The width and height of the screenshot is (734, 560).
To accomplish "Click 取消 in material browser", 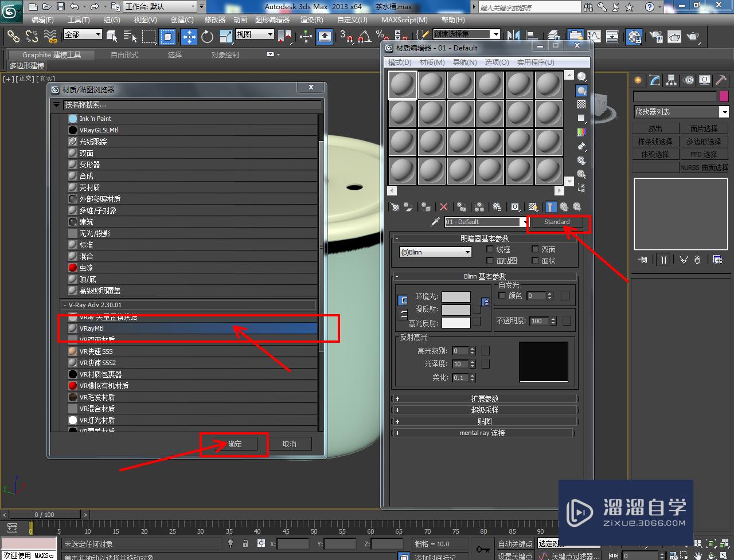I will pos(290,444).
